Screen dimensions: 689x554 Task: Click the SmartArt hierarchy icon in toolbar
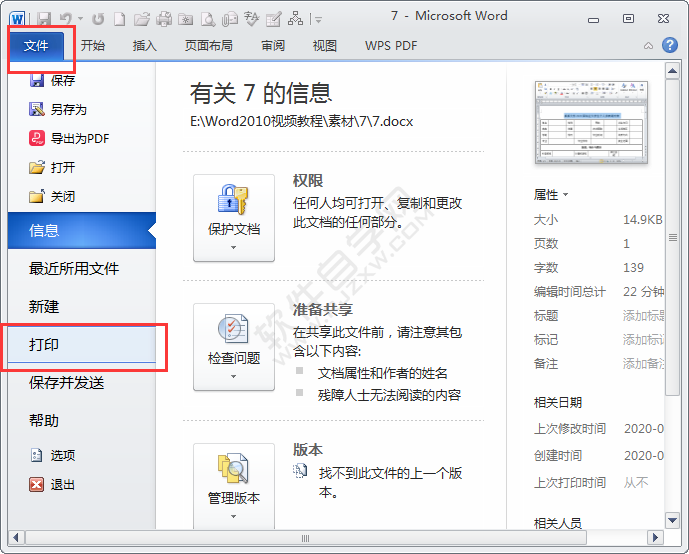(x=295, y=18)
